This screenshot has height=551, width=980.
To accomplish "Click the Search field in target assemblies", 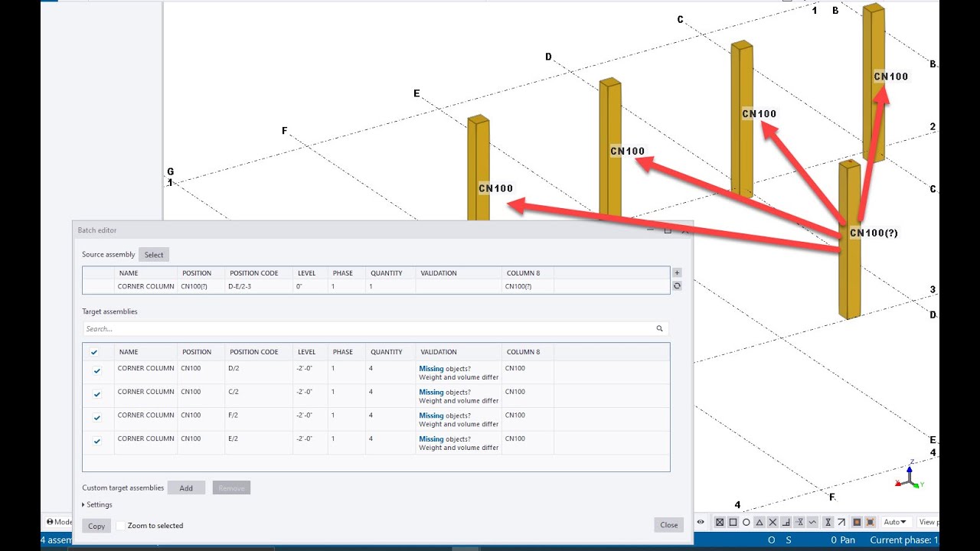I will point(376,328).
